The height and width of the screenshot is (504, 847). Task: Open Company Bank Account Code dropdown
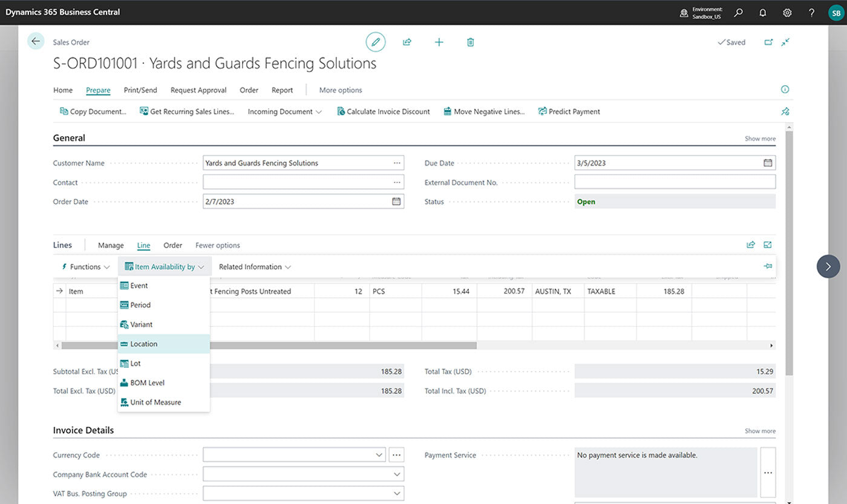pyautogui.click(x=397, y=474)
